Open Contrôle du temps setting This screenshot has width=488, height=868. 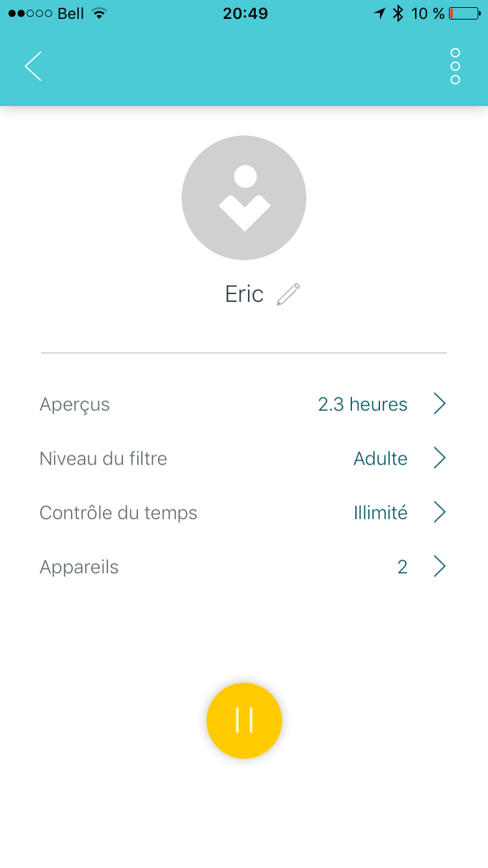pos(118,513)
